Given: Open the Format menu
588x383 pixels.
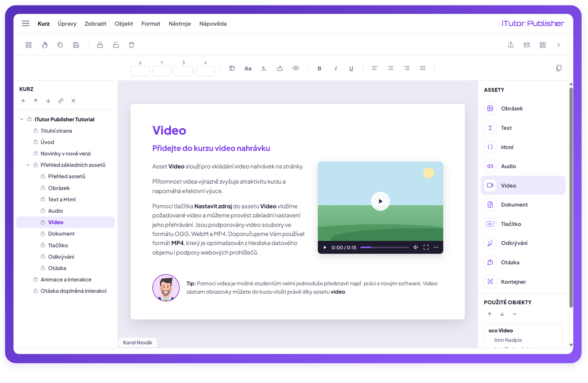Looking at the screenshot, I should click(x=151, y=23).
